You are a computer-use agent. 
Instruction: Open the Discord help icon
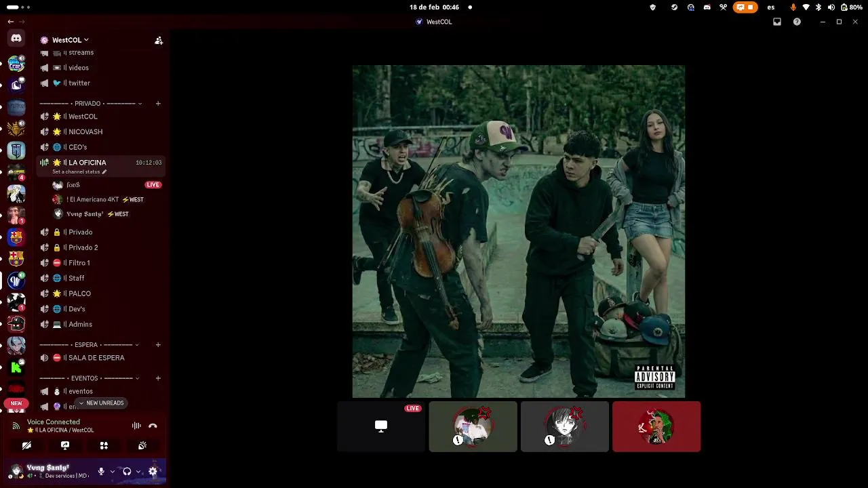coord(797,22)
